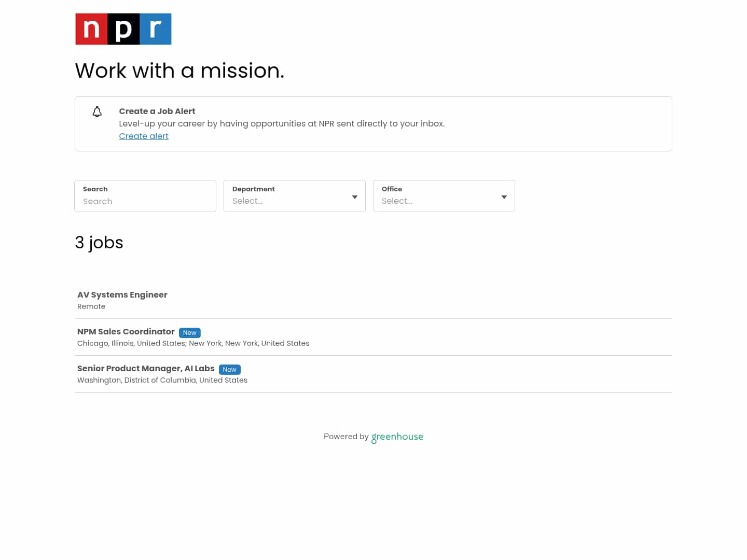Click the blue 'r' square in the logo
The width and height of the screenshot is (747, 560).
[155, 29]
